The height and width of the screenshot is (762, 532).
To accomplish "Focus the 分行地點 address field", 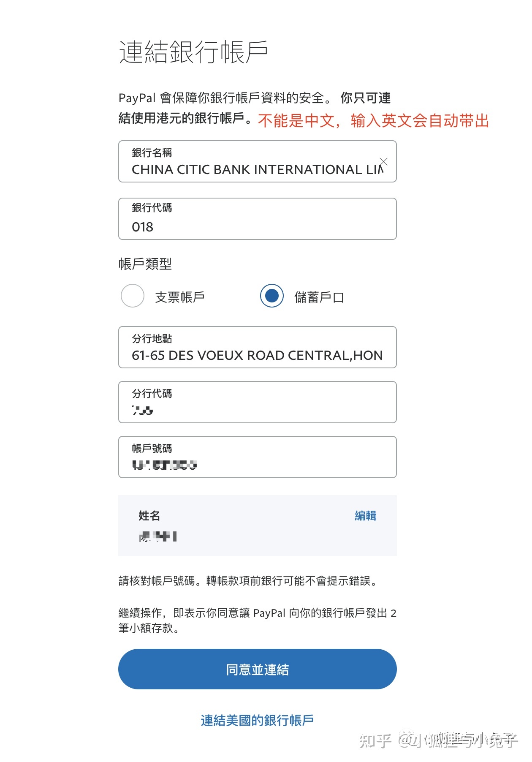I will [258, 347].
